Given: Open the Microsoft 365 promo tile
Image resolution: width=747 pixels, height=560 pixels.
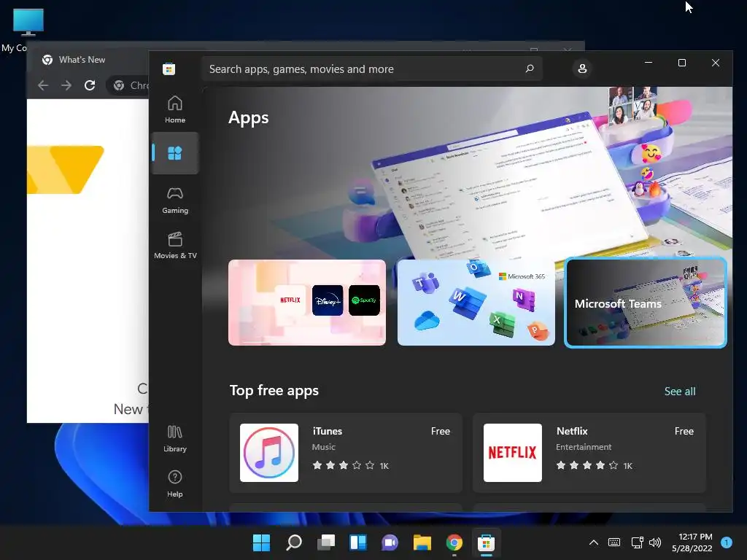Looking at the screenshot, I should click(476, 303).
